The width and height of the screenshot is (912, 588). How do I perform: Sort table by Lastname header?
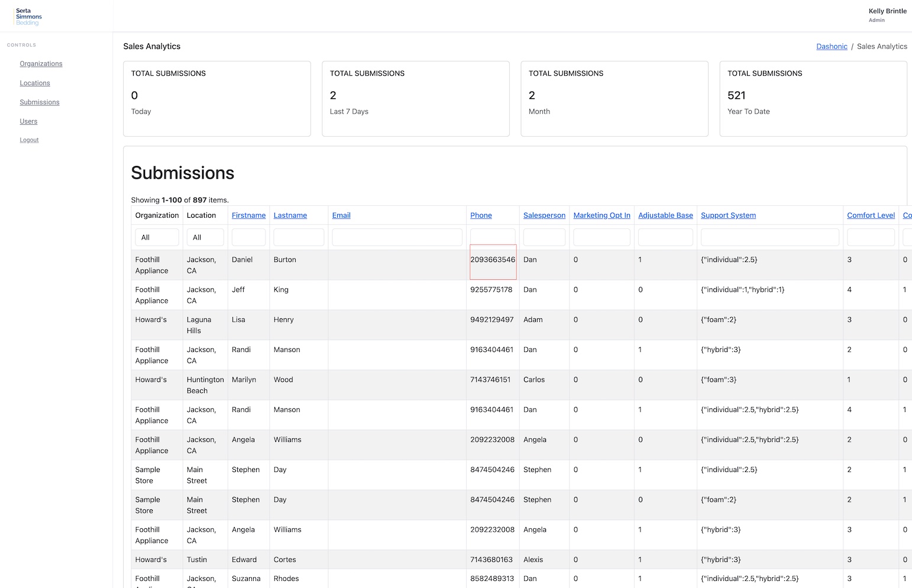290,215
